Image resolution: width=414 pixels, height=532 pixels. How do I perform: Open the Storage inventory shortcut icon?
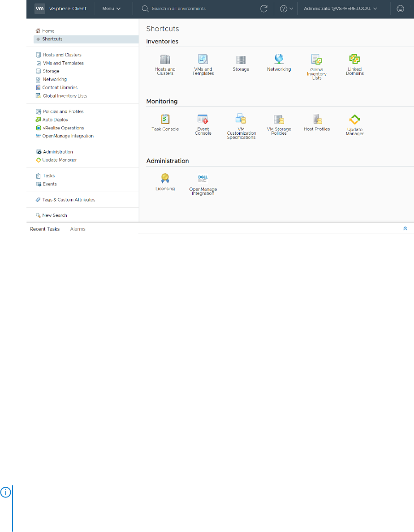pyautogui.click(x=241, y=60)
